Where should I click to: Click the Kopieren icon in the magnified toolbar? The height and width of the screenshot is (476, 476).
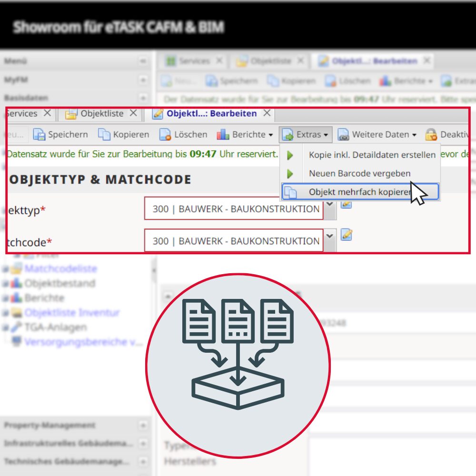pos(104,135)
